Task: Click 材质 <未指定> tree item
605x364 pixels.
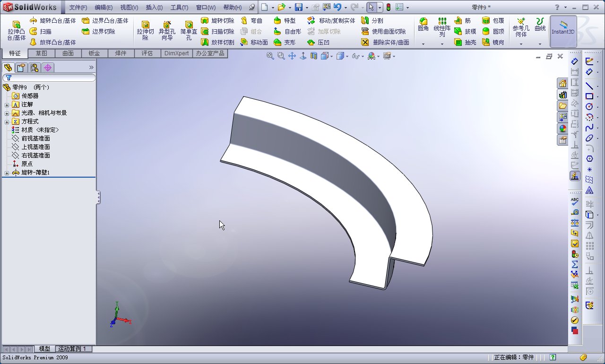Action: click(x=35, y=130)
